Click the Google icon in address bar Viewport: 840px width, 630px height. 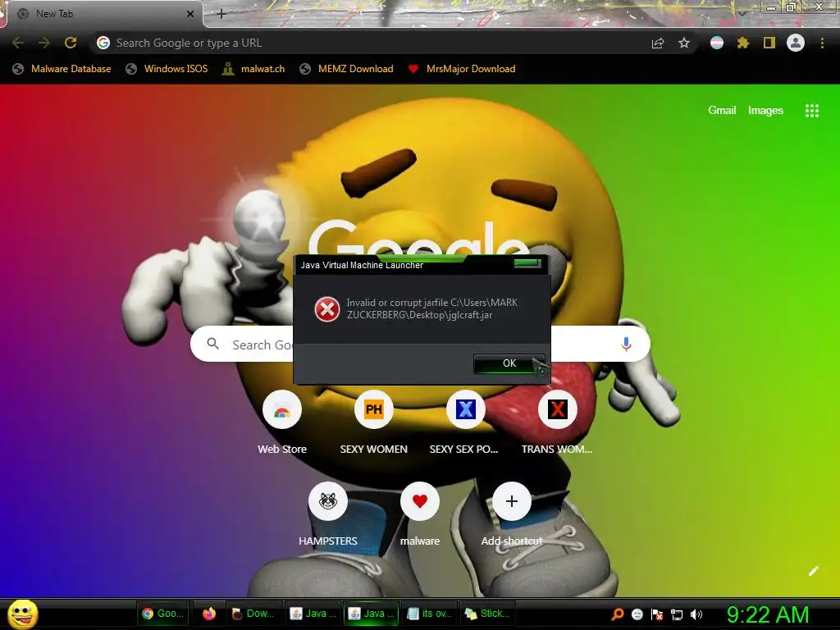[103, 43]
